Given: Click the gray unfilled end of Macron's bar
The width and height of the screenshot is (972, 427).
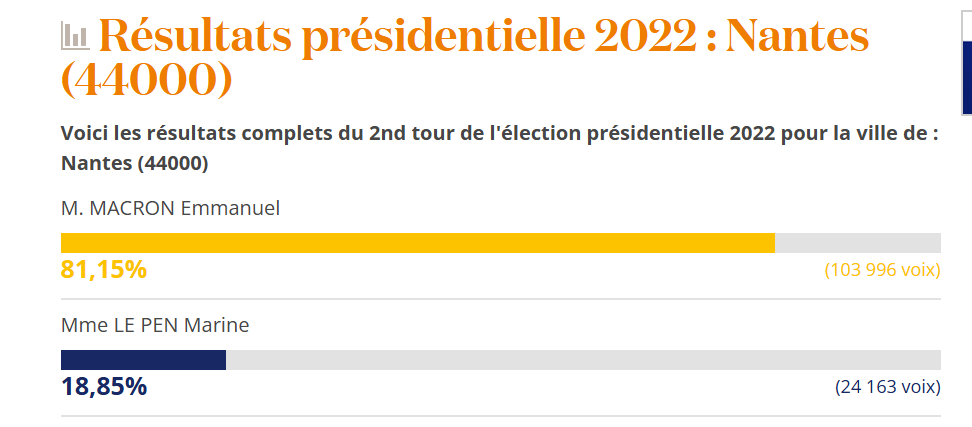Looking at the screenshot, I should coord(858,243).
